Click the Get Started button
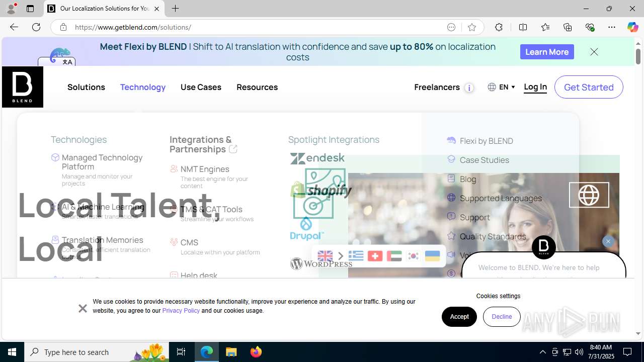 (x=589, y=87)
